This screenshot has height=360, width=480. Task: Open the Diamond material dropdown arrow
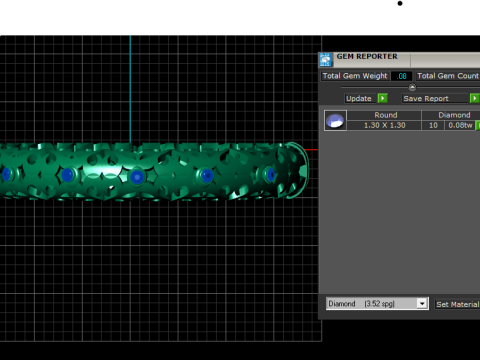pos(422,304)
